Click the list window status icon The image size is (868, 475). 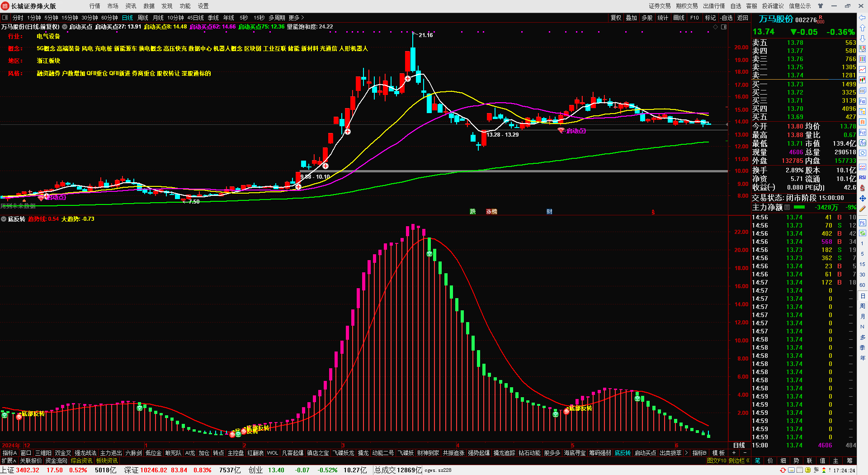coord(800,470)
